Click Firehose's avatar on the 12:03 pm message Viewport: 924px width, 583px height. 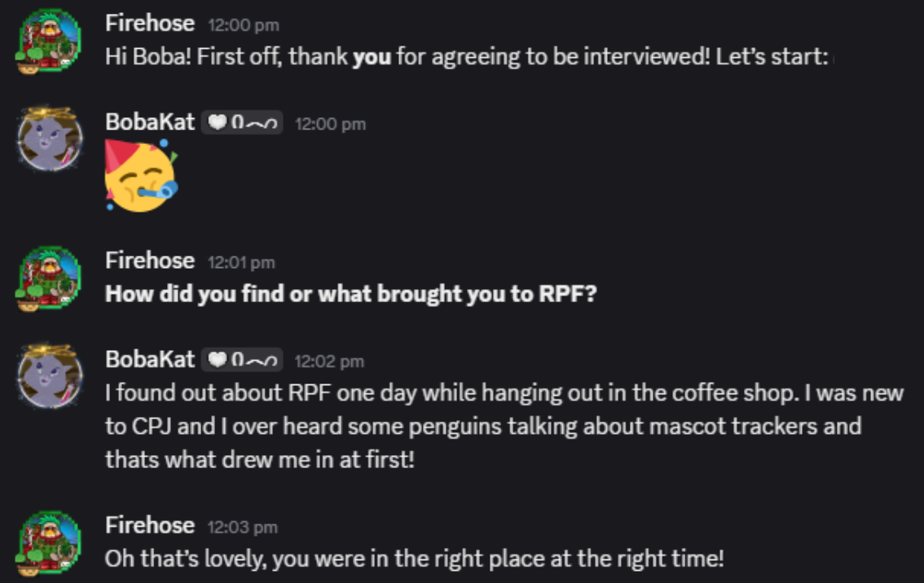pyautogui.click(x=49, y=543)
